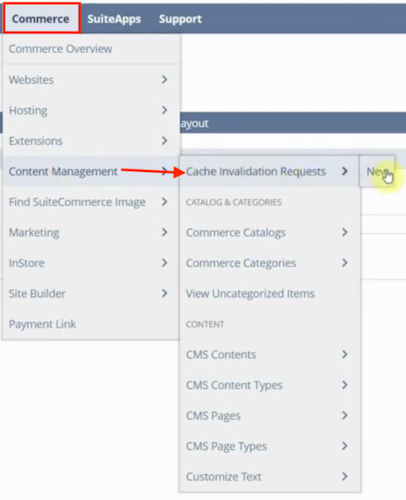This screenshot has width=406, height=500.
Task: Expand the Marketing chevron arrow
Action: coord(164,232)
